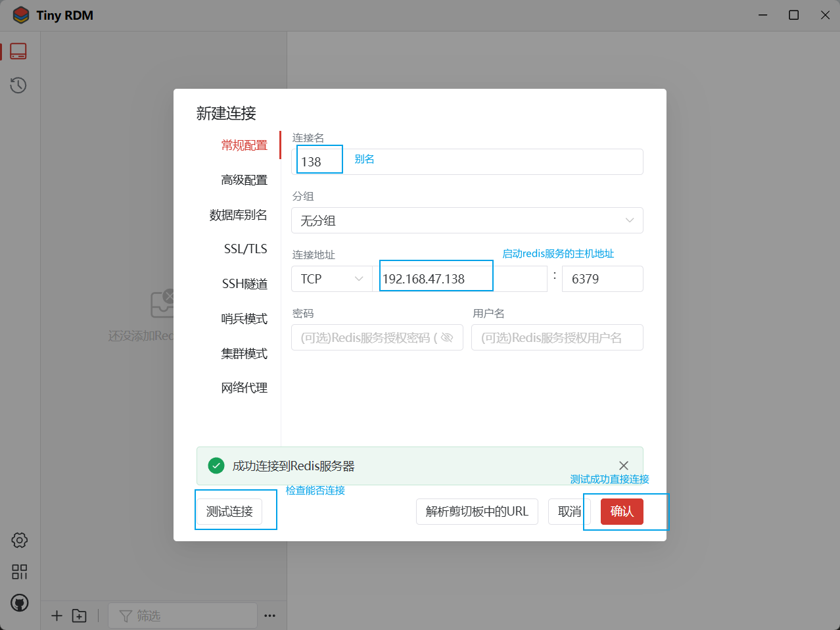Click the 密码 input field

377,337
